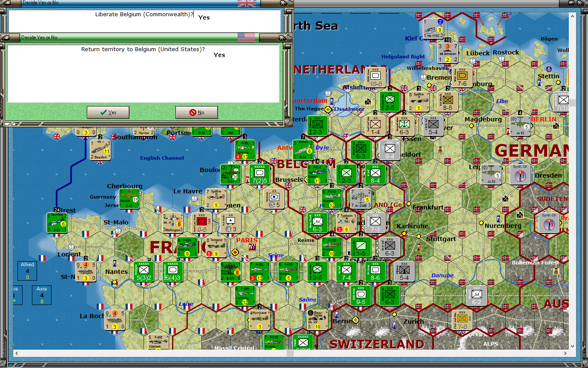Close the United States decision dialog
588x368 pixels.
pyautogui.click(x=282, y=37)
